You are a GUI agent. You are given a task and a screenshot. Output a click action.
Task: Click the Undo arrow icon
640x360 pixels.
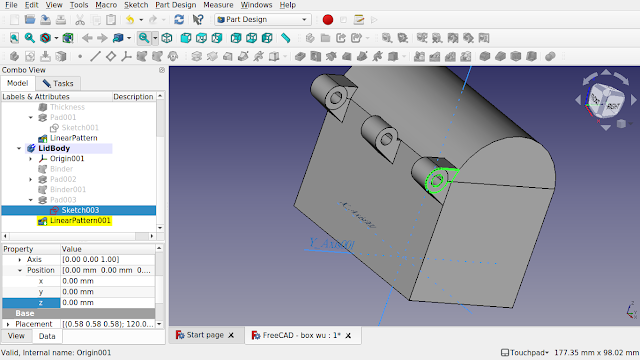[x=130, y=20]
